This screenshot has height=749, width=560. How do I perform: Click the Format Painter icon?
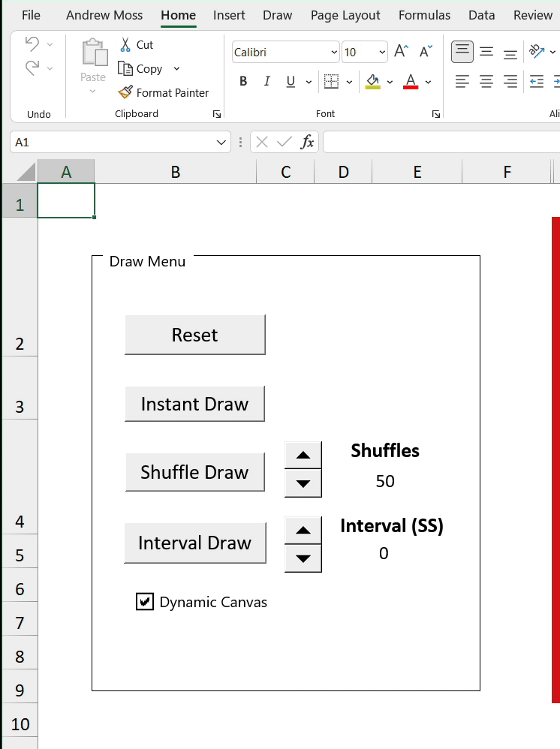click(125, 93)
